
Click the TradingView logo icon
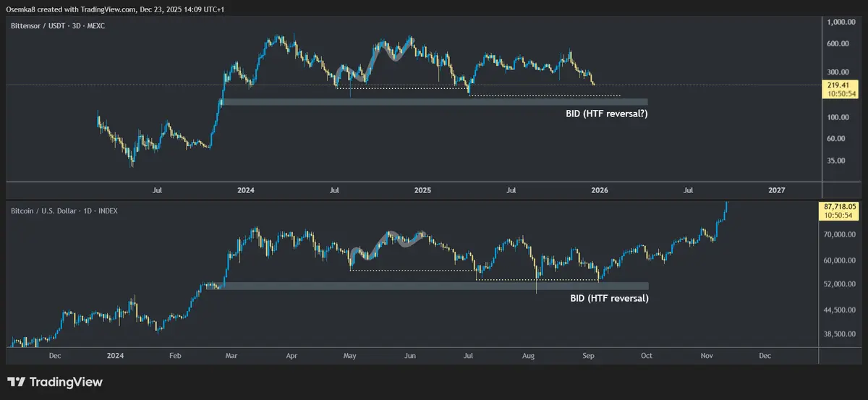[x=16, y=382]
